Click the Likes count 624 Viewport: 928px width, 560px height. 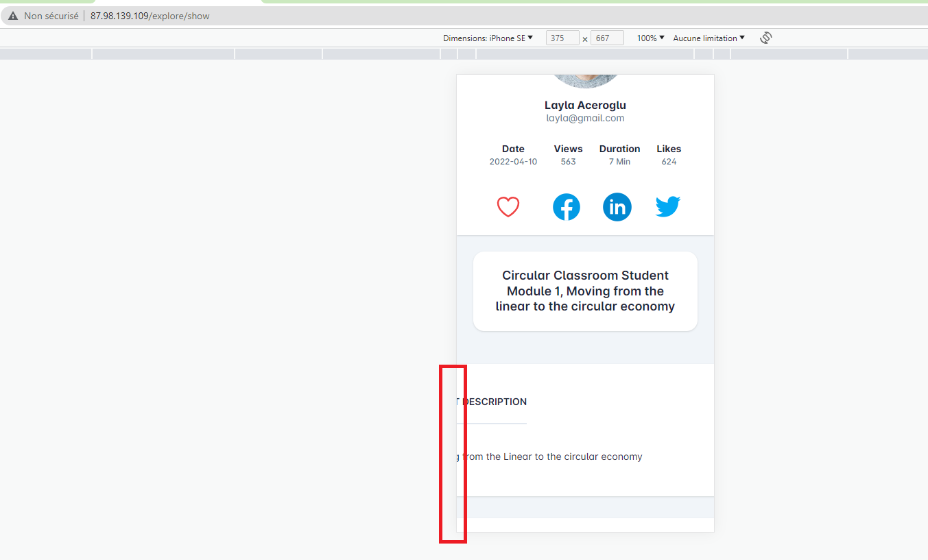669,162
